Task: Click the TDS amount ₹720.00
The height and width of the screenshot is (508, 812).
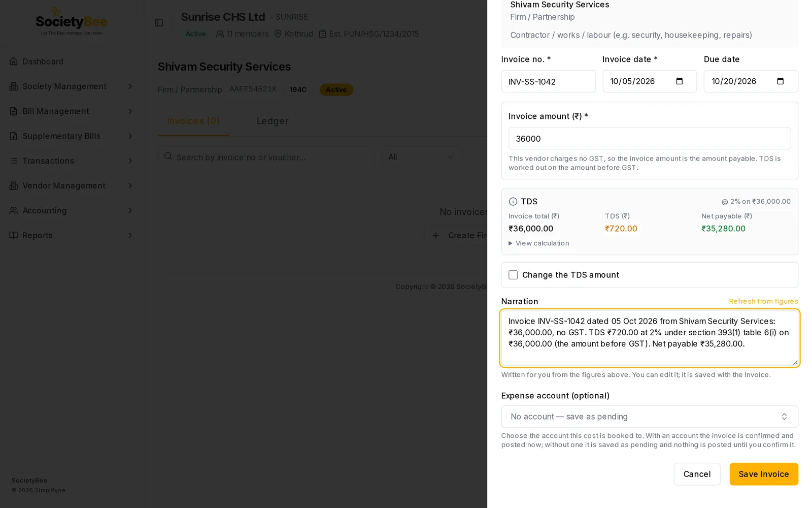Action: (x=621, y=229)
